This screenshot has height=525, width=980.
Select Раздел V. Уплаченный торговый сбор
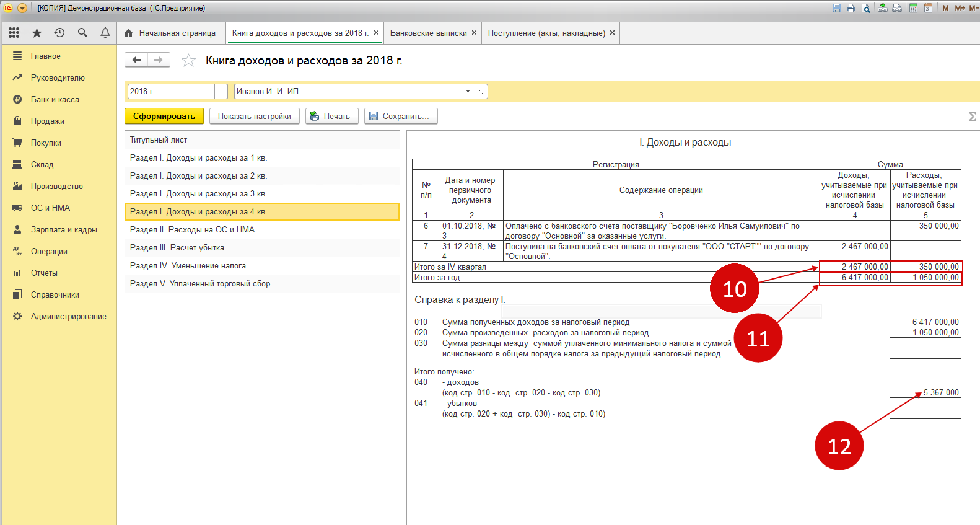click(x=262, y=284)
